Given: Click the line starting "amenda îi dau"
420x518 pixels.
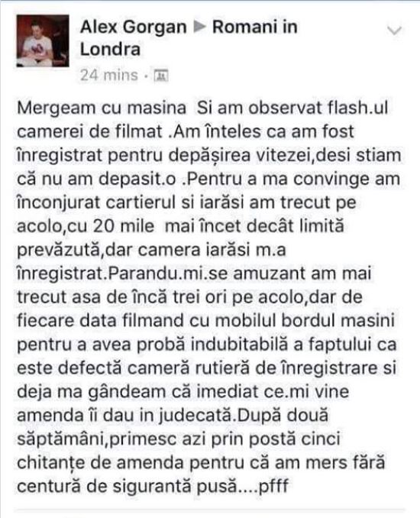Looking at the screenshot, I should (x=173, y=416).
